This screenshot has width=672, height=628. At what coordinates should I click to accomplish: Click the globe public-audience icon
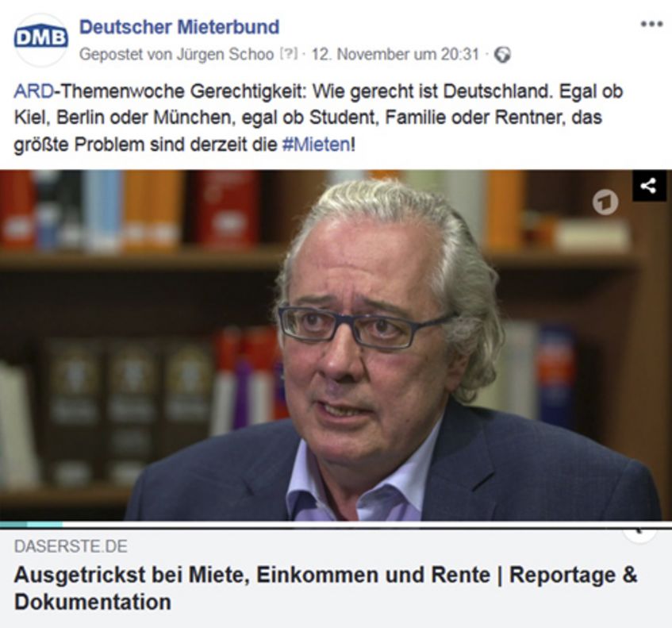pyautogui.click(x=502, y=55)
